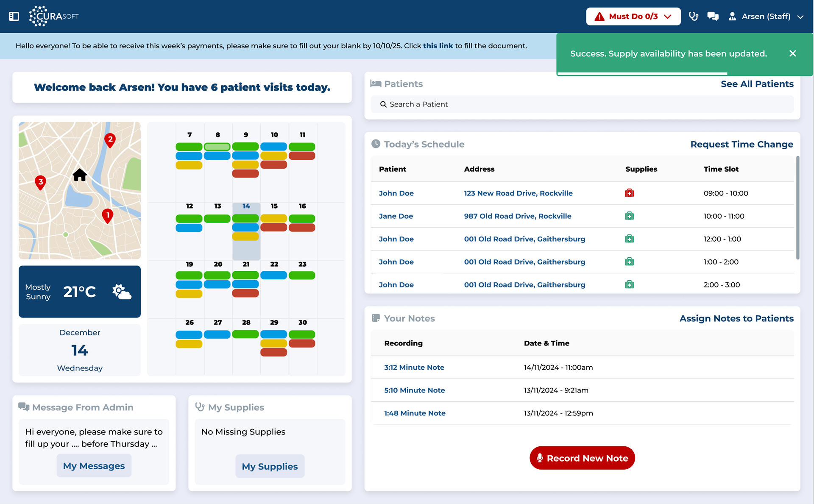Image resolution: width=814 pixels, height=504 pixels.
Task: Click the Record New Note button
Action: (582, 458)
